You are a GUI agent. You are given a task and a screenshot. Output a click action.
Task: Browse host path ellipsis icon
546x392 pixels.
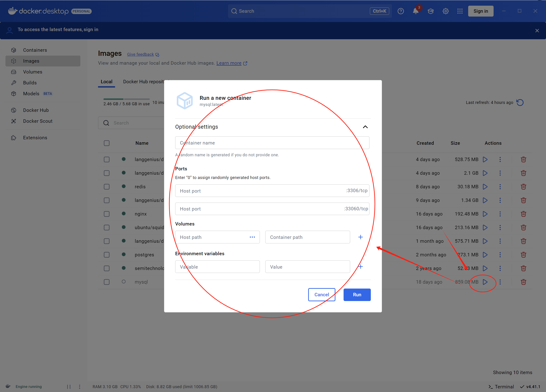[x=252, y=237]
